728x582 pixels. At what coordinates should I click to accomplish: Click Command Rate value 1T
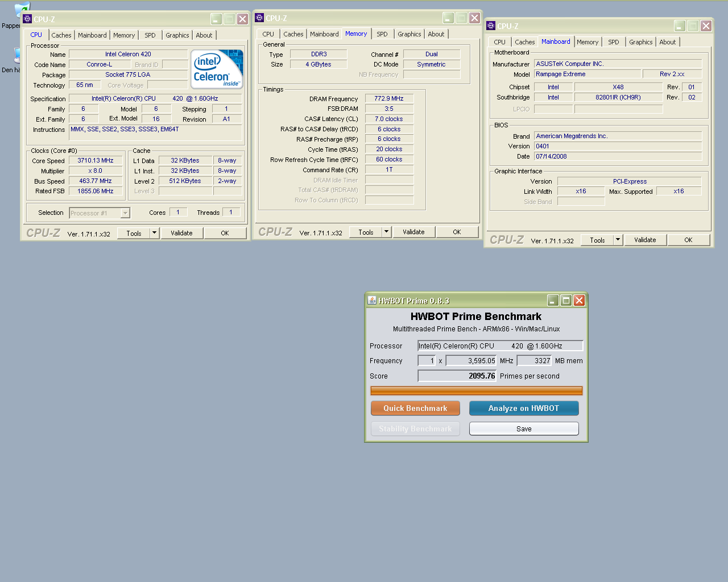point(389,169)
